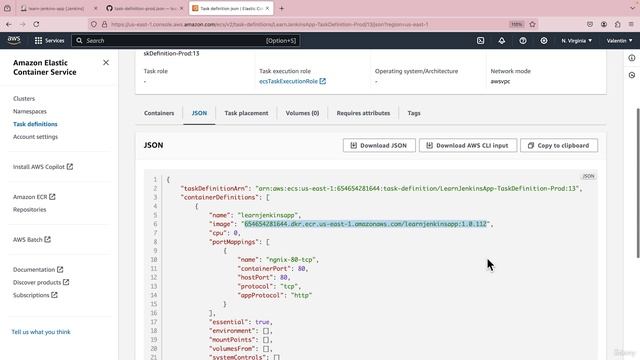Open the browser application menu
This screenshot has width=640, height=360.
(x=631, y=24)
